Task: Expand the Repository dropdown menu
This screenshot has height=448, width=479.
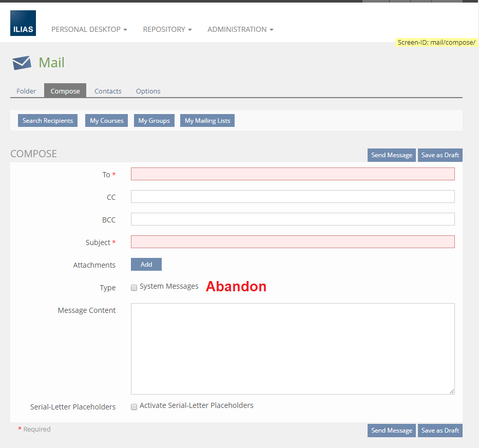Action: (167, 30)
